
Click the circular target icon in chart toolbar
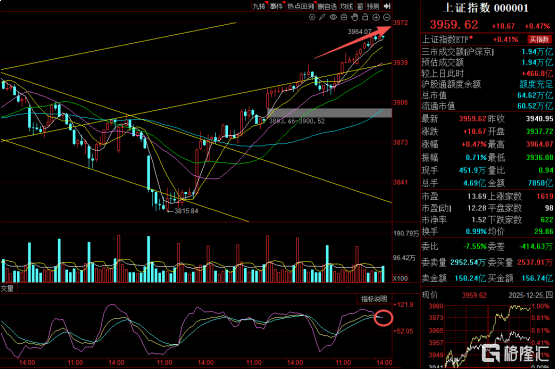(312, 17)
